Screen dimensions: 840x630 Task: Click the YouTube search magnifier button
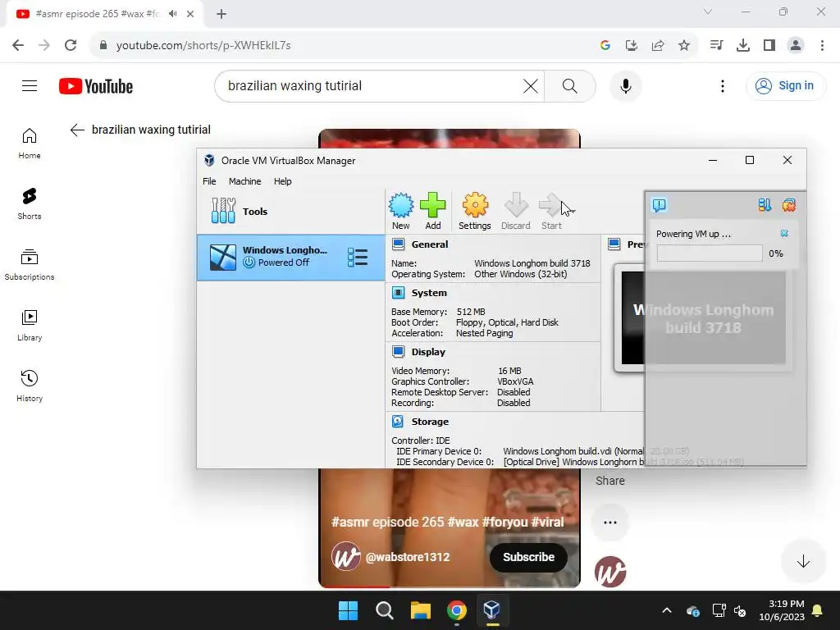(570, 85)
